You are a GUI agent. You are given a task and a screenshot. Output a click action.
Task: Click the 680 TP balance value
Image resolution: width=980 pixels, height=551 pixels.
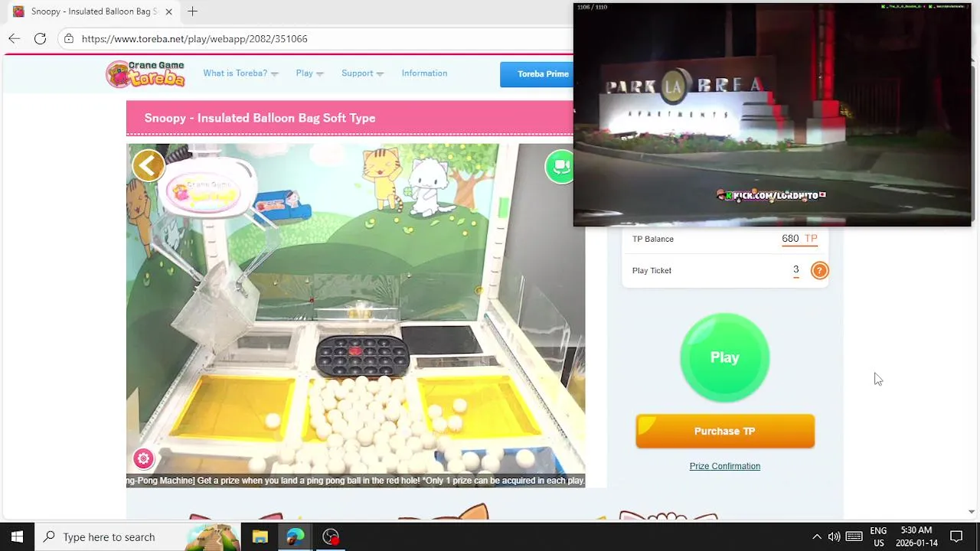click(x=799, y=239)
